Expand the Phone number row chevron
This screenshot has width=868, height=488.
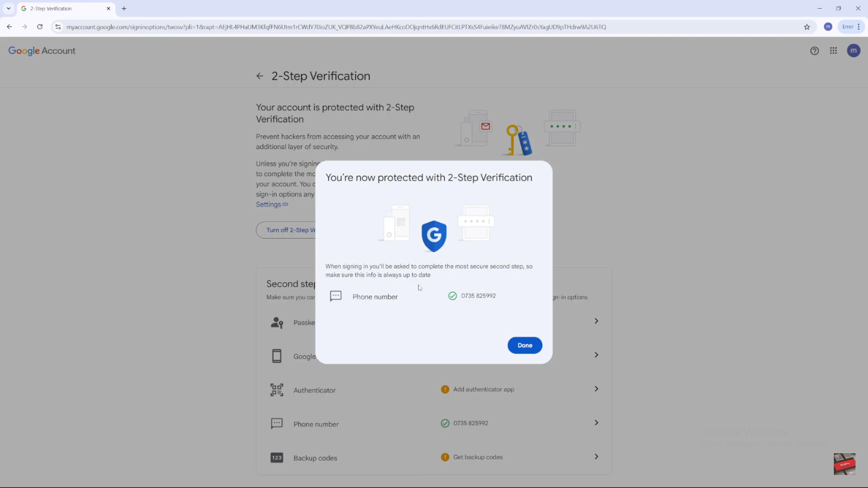pyautogui.click(x=596, y=422)
